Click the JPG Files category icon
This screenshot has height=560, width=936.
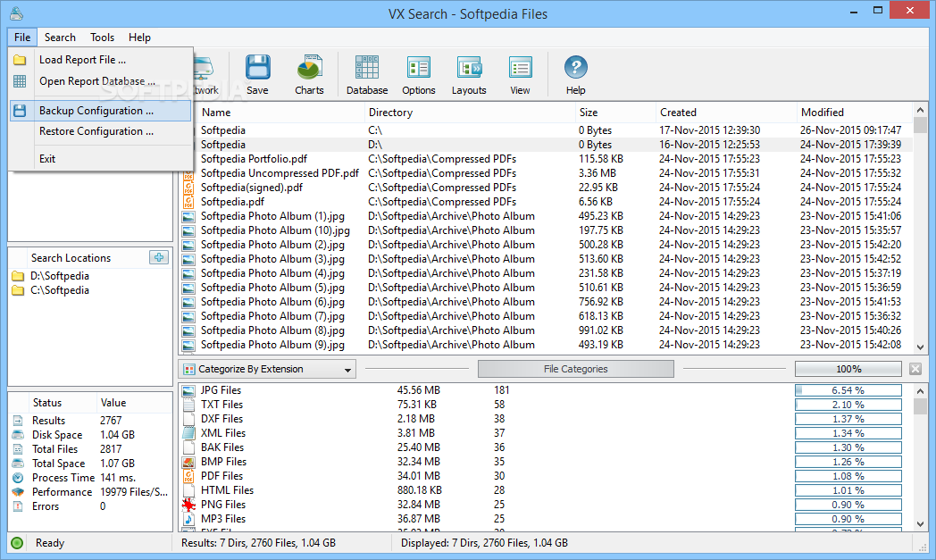point(188,390)
